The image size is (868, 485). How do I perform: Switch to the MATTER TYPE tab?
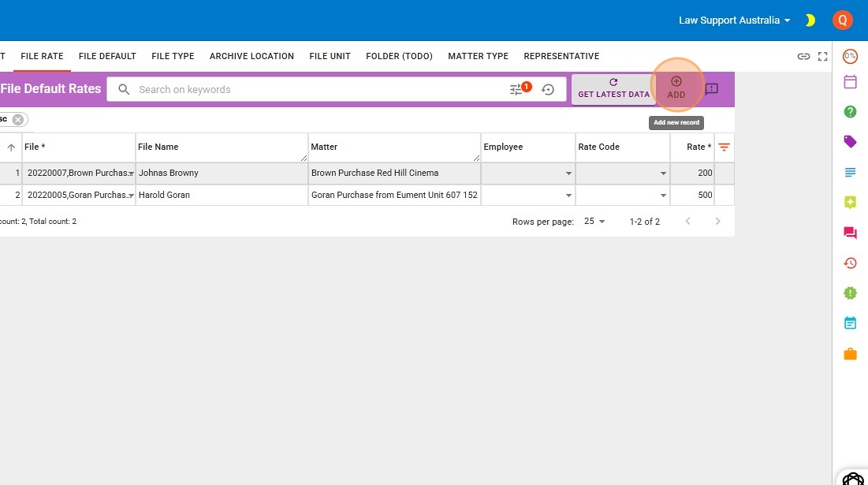[478, 56]
